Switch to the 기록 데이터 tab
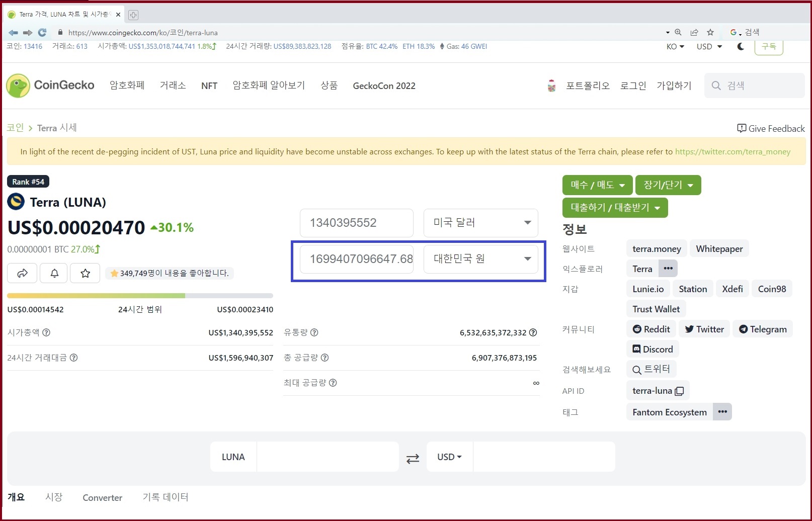812x521 pixels. pyautogui.click(x=166, y=497)
